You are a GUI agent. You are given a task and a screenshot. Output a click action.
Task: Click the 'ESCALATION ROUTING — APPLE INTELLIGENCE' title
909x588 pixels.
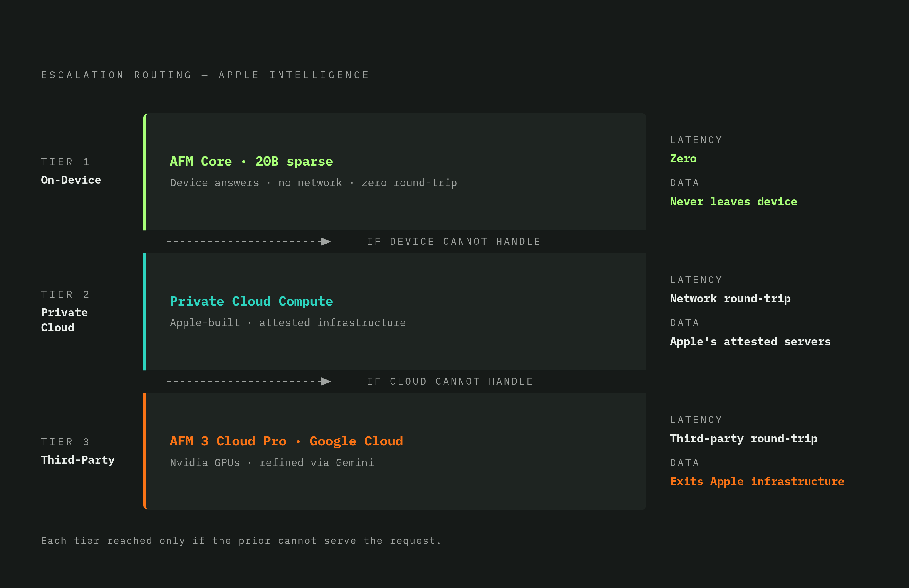click(205, 75)
